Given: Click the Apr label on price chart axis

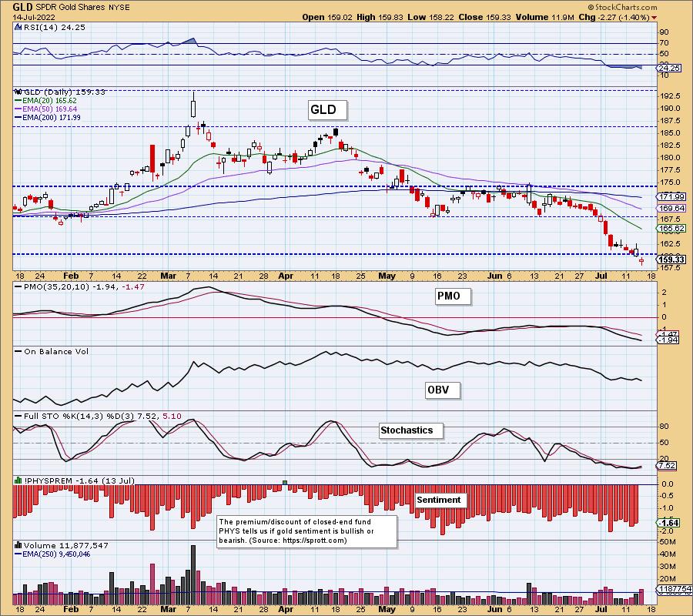Looking at the screenshot, I should point(286,276).
